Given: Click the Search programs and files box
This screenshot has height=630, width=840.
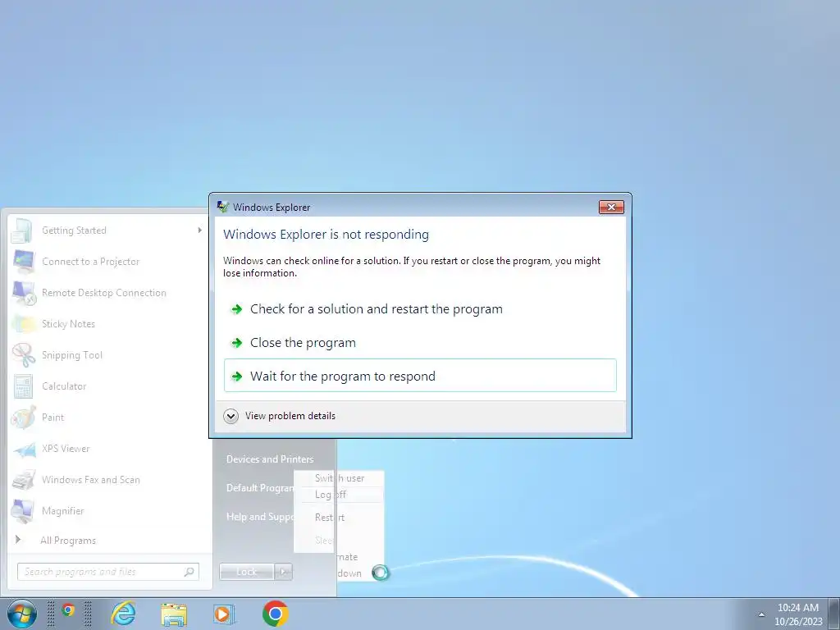Looking at the screenshot, I should [x=107, y=572].
